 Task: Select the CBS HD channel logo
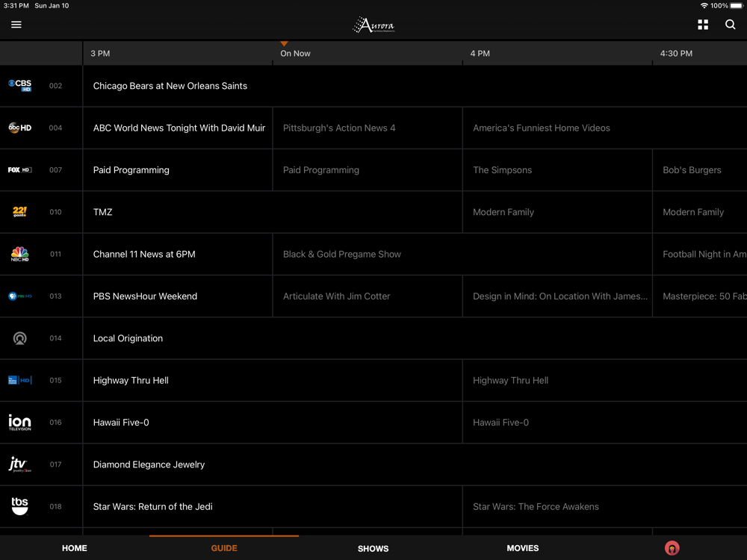coord(20,86)
